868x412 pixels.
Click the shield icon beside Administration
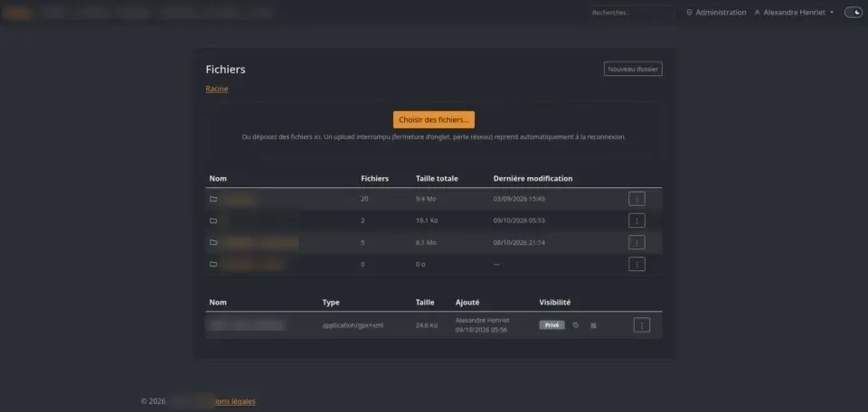tap(689, 12)
